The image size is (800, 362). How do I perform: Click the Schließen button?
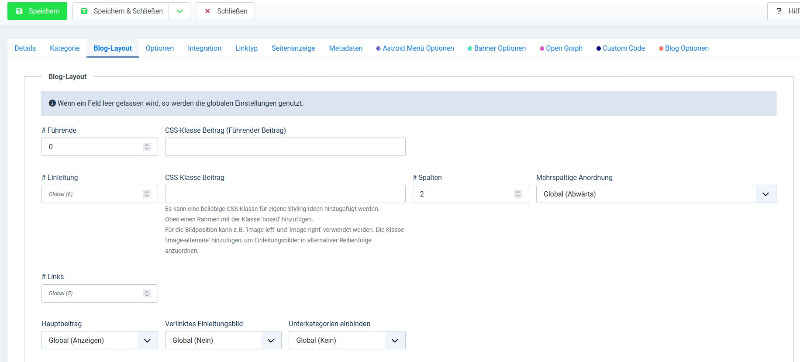pos(225,11)
